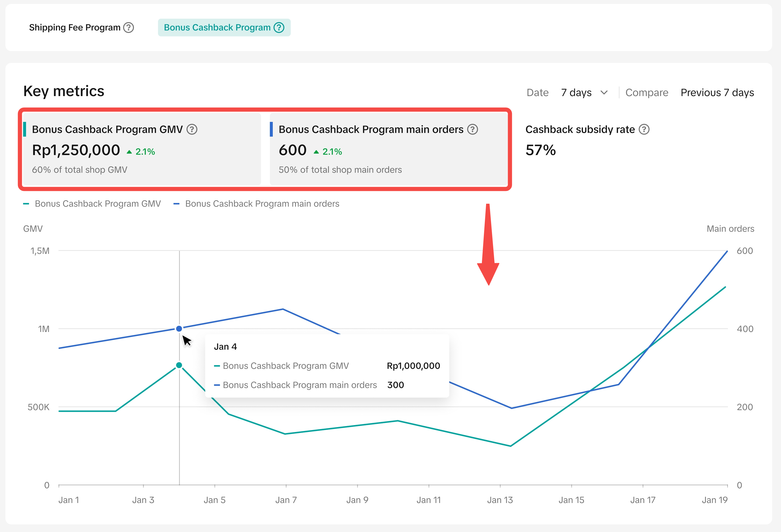The height and width of the screenshot is (532, 781).
Task: Click green up-arrow icon beside 600 orders
Action: (316, 152)
